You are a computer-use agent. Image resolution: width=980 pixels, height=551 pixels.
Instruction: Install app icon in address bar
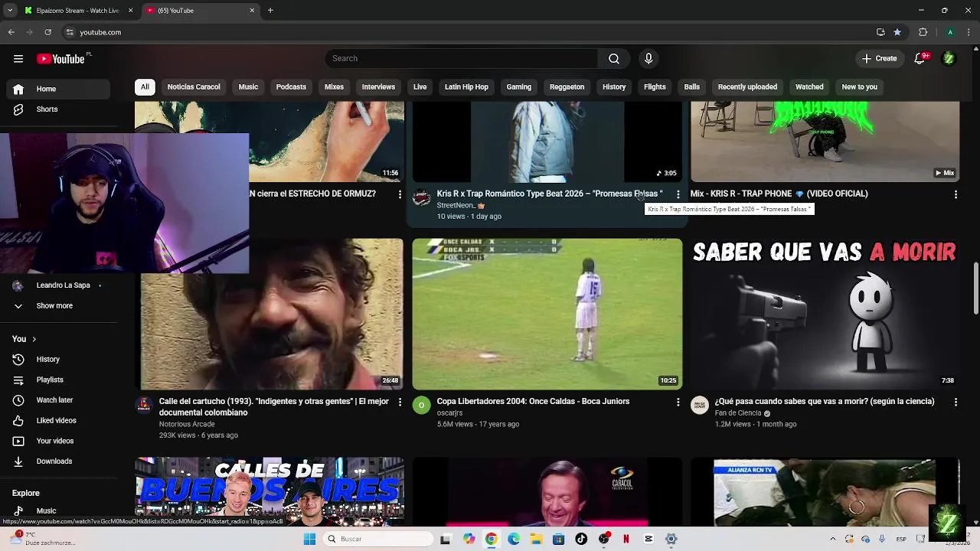click(x=880, y=32)
